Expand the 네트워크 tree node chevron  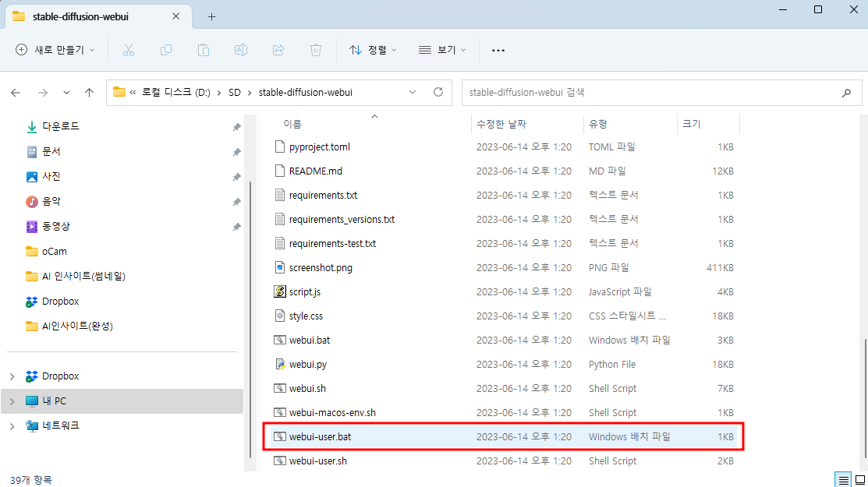click(12, 426)
